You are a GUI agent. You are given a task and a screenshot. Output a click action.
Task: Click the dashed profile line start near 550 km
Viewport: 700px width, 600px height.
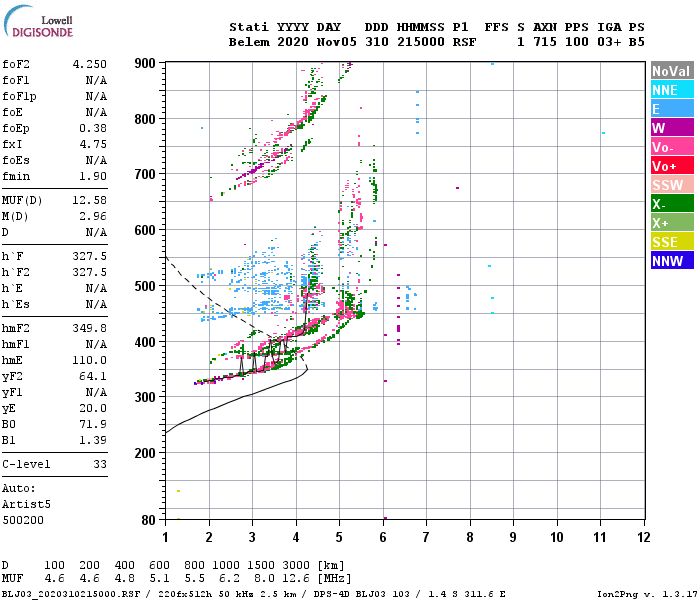(167, 258)
